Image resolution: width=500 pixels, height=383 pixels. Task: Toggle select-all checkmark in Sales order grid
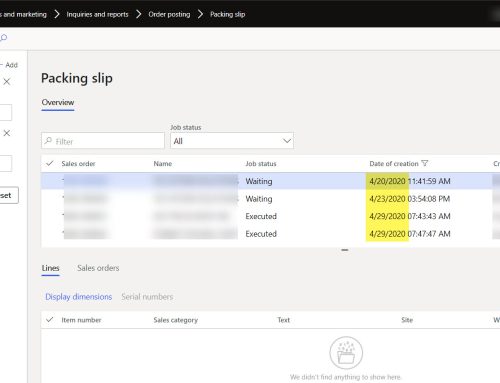(50, 163)
